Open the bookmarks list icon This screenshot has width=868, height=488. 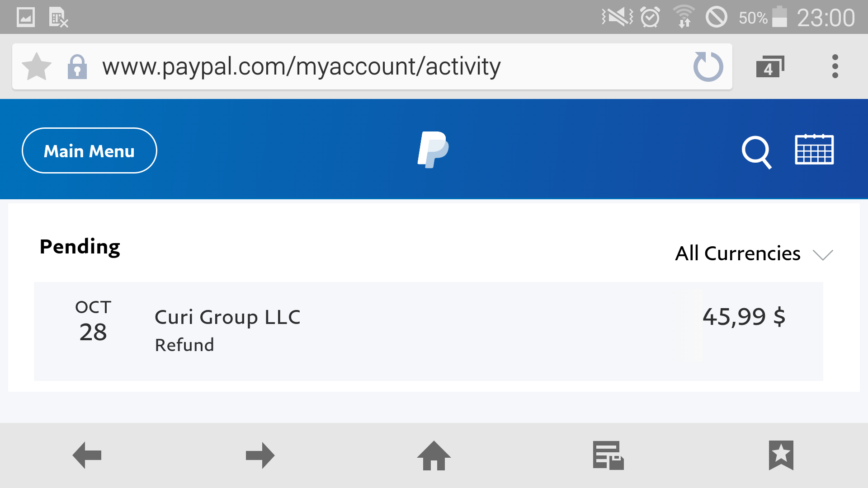pyautogui.click(x=781, y=455)
